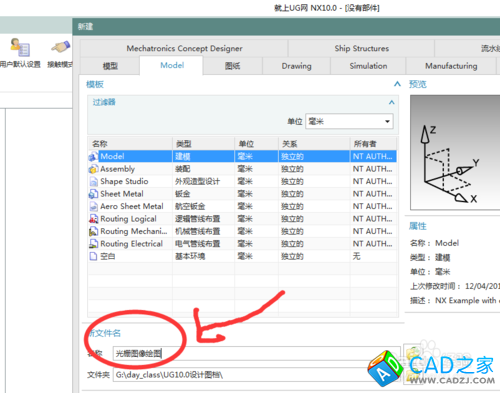500x393 pixels.
Task: Select the Aero Sheet Metal template
Action: coord(243,206)
